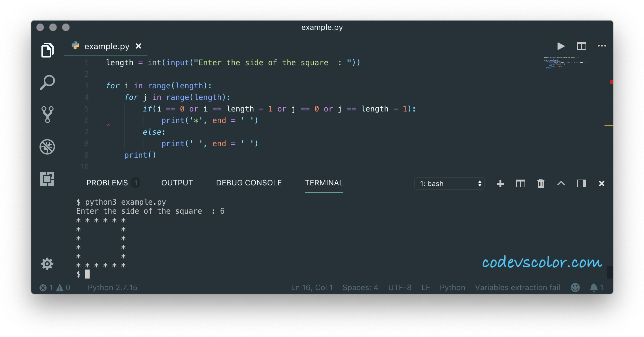This screenshot has height=337, width=644.
Task: Select the TERMINAL panel tab
Action: tap(324, 183)
